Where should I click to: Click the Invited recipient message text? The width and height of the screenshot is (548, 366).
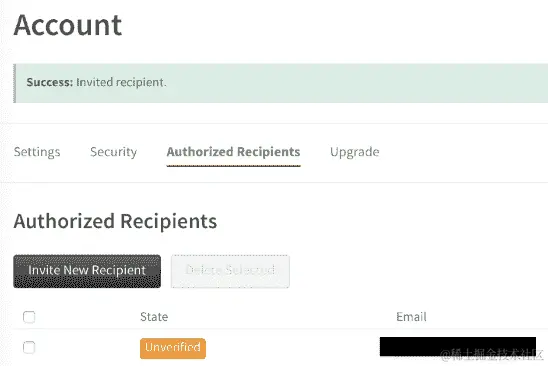pyautogui.click(x=121, y=82)
